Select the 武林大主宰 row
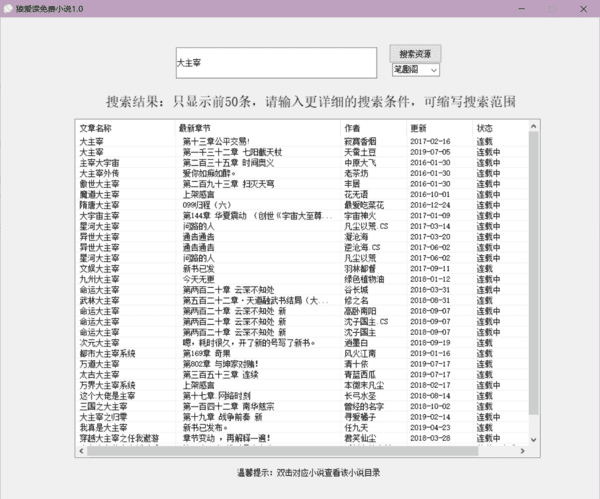 click(x=302, y=300)
